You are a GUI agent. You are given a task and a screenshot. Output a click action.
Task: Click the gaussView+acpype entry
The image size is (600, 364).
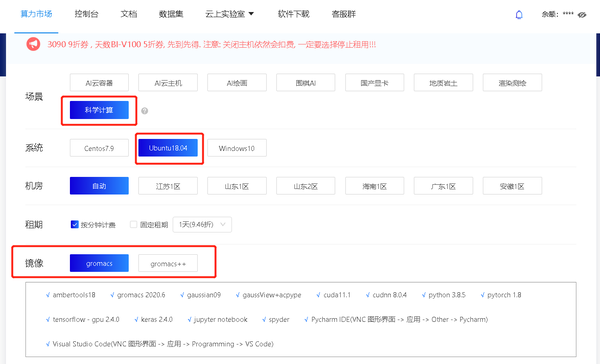tap(269, 295)
